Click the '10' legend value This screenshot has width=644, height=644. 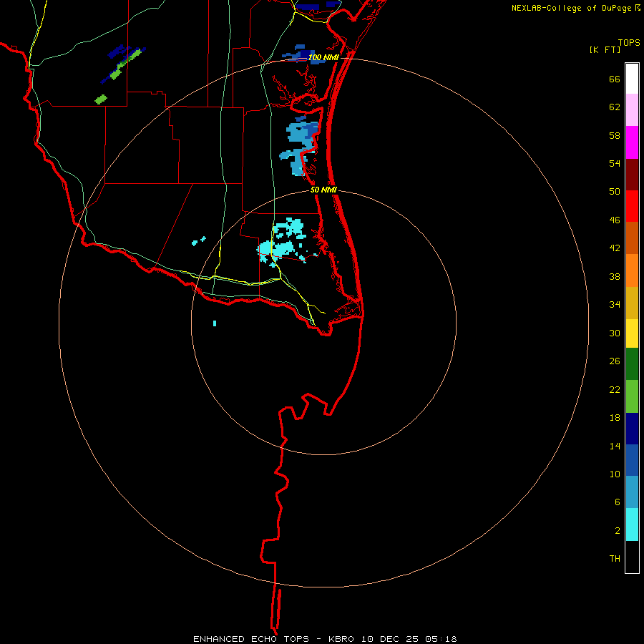615,474
